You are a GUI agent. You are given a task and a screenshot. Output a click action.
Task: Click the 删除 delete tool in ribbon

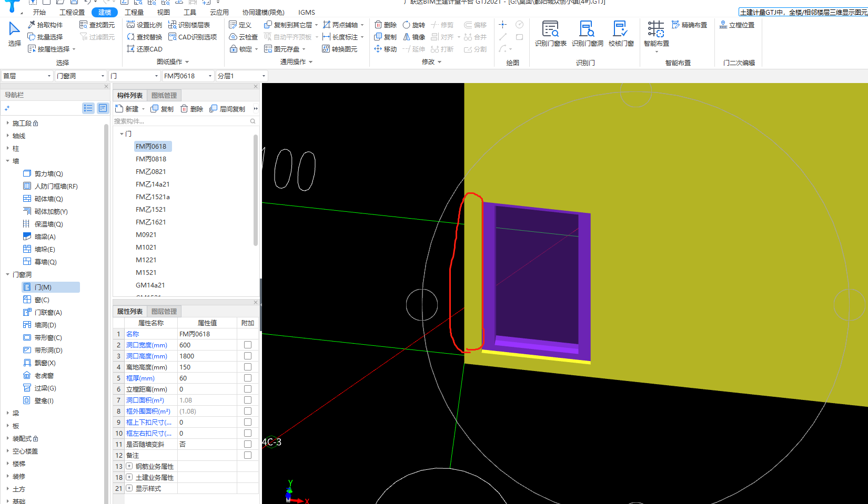(386, 25)
